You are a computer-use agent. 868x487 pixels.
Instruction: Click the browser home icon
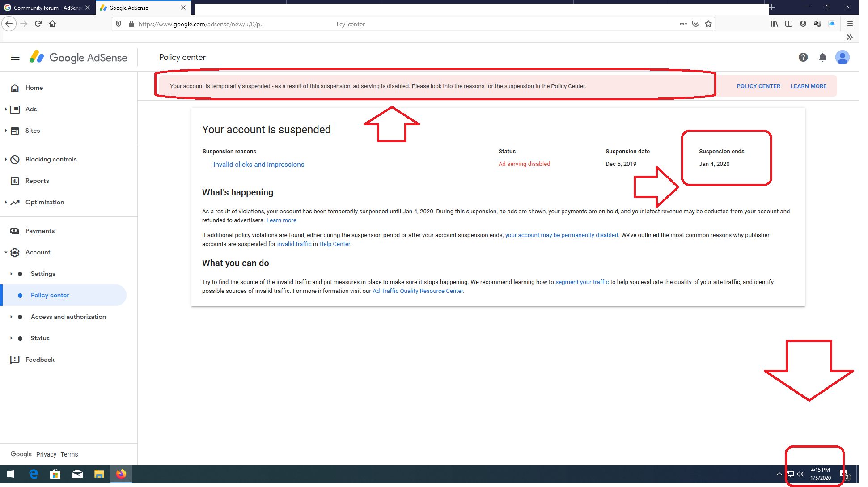click(x=52, y=24)
